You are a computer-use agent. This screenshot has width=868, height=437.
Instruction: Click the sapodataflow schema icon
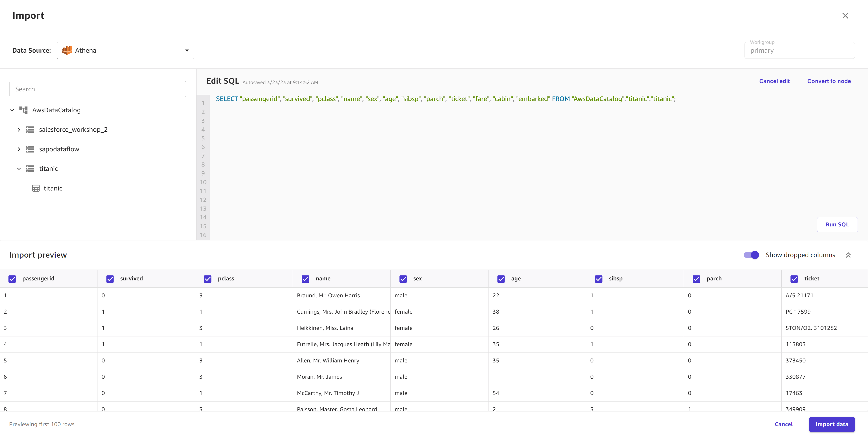click(x=30, y=149)
